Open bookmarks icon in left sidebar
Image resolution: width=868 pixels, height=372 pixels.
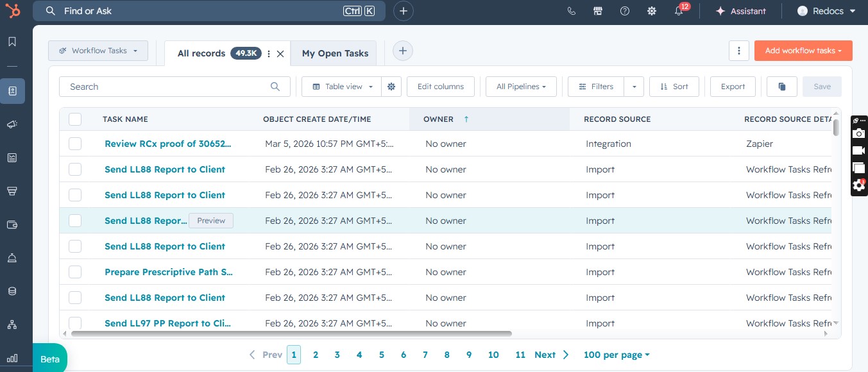[x=12, y=42]
